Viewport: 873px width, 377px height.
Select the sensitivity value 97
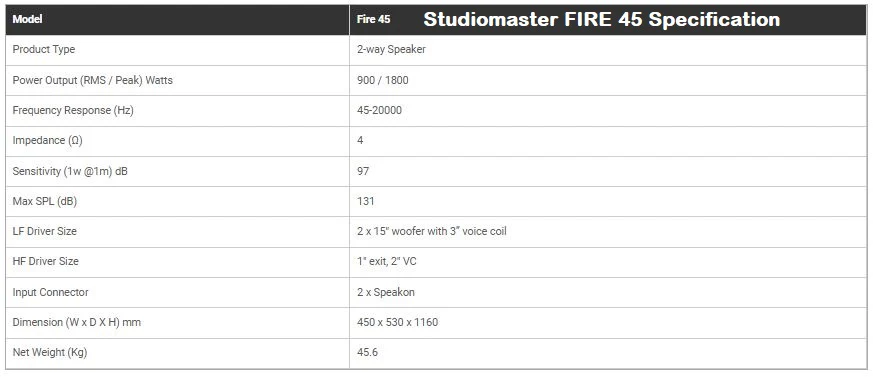point(363,172)
